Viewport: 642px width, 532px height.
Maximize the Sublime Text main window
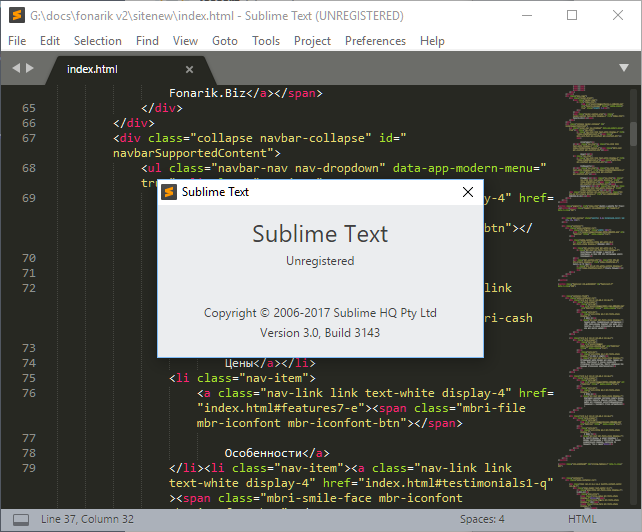572,16
